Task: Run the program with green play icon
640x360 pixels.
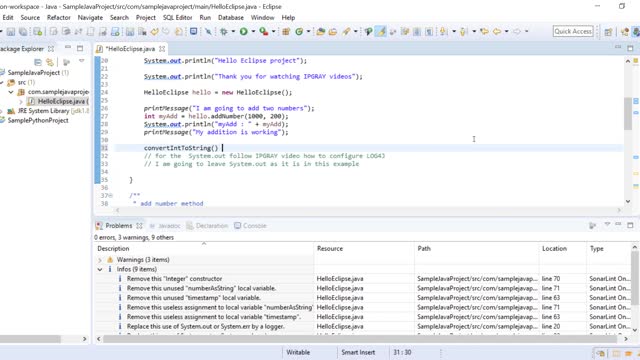Action: pyautogui.click(x=244, y=31)
